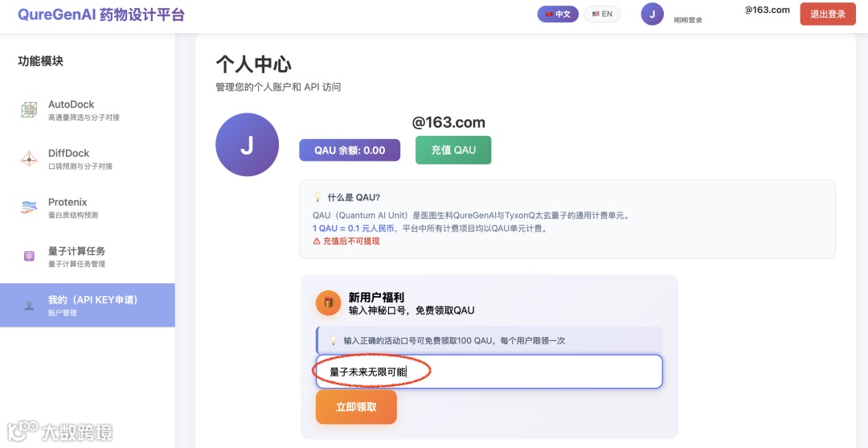868x448 pixels.
Task: Open the Protenix module
Action: point(88,208)
